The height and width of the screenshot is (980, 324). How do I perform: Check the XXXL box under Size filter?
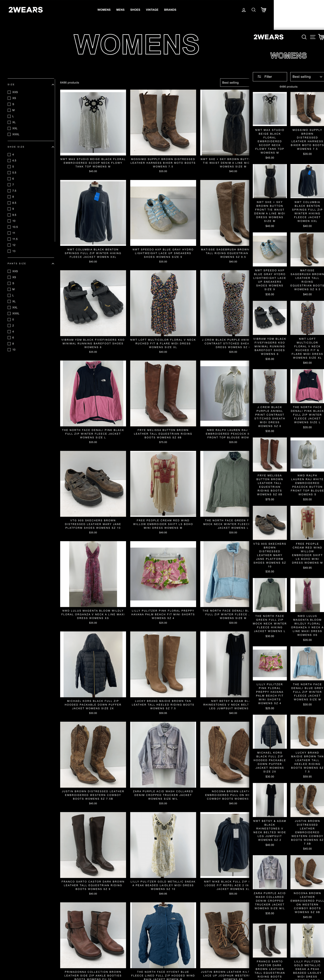coord(9,134)
